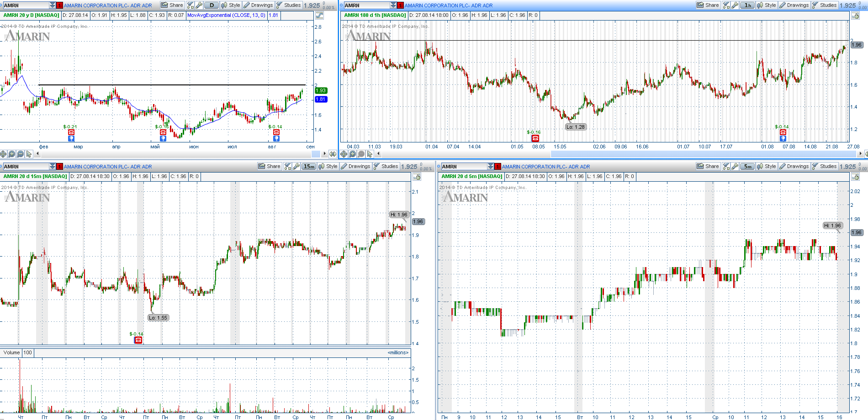The image size is (868, 420).
Task: Open the scissors tool icon in the daily chart toolbar
Action: (191, 5)
